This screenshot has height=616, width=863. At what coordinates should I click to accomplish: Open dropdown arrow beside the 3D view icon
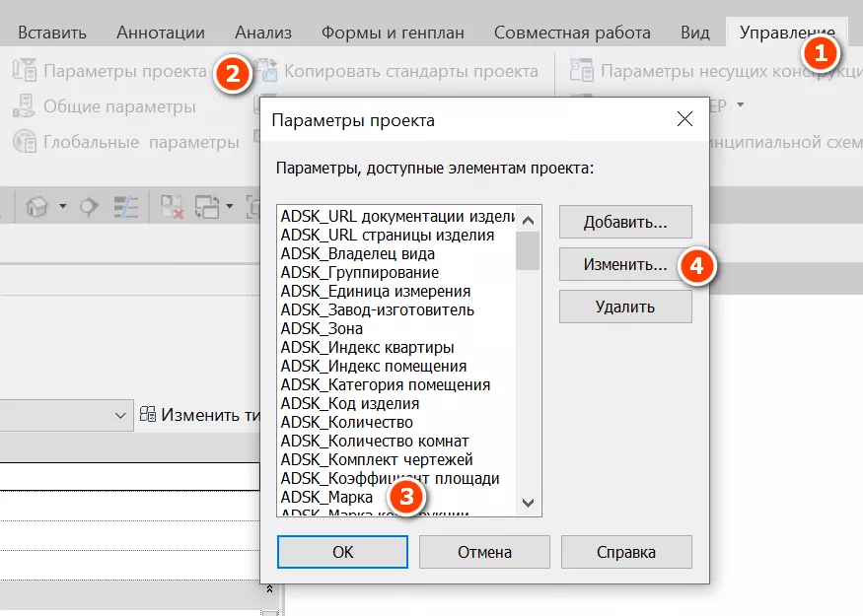point(63,207)
